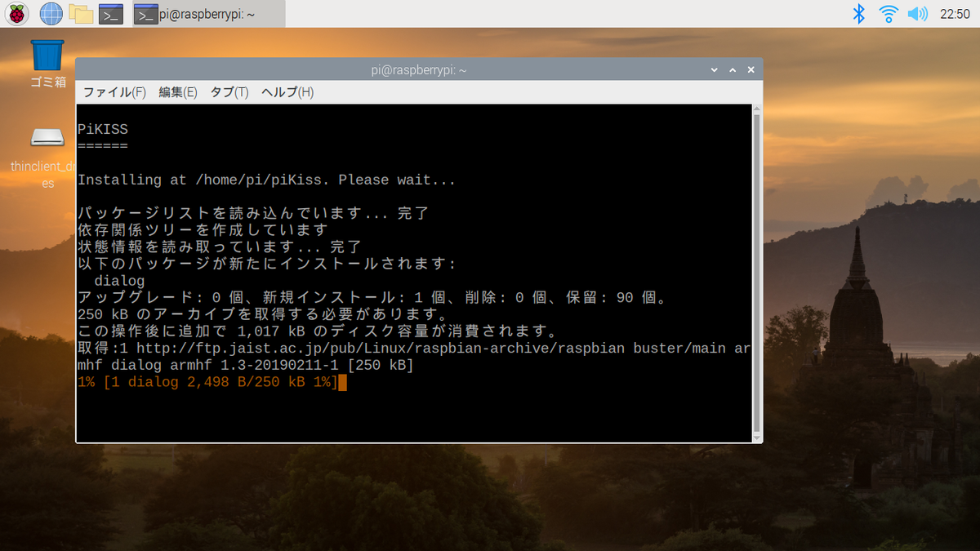980x551 pixels.
Task: Open the volume control speaker icon
Action: [x=916, y=13]
